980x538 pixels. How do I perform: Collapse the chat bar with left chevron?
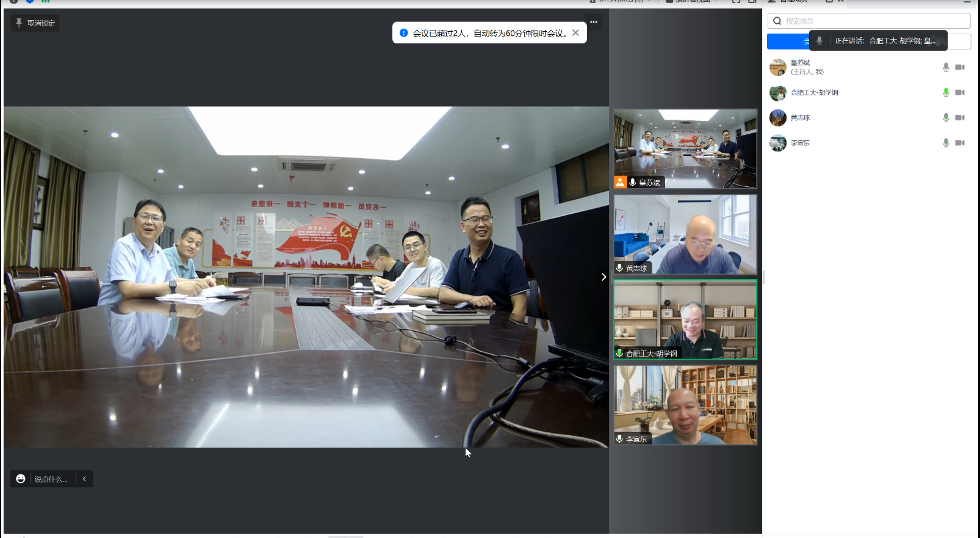pyautogui.click(x=84, y=479)
